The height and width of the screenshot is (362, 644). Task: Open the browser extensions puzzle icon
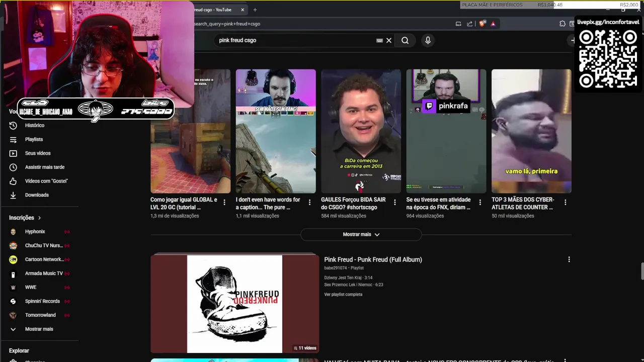coord(562,24)
